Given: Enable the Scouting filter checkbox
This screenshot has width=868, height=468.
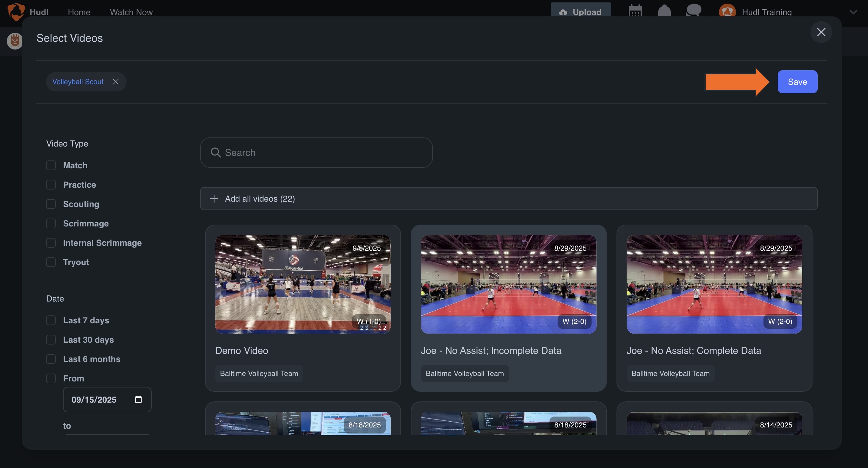Looking at the screenshot, I should coord(51,204).
